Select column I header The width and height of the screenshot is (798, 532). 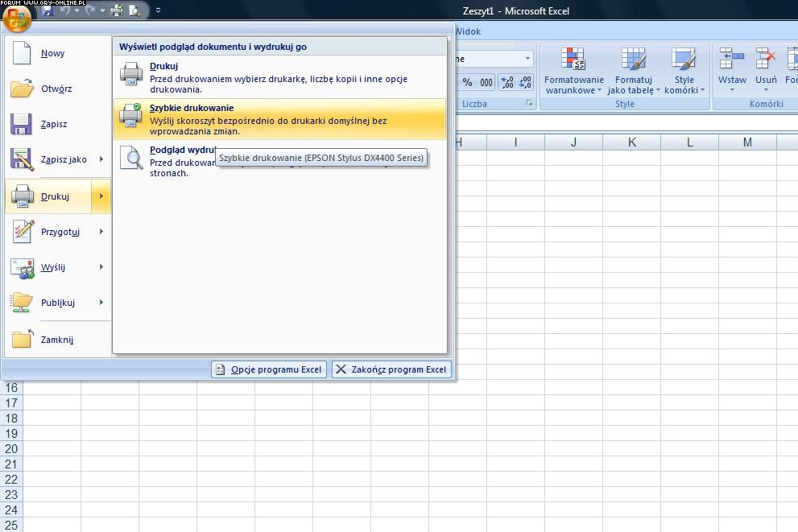click(x=515, y=142)
